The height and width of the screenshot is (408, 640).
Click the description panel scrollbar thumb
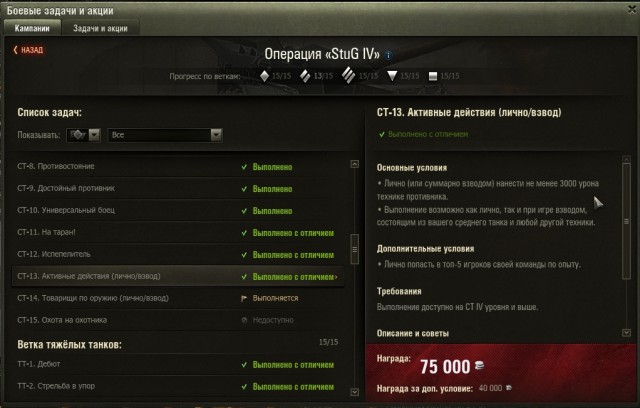(x=626, y=222)
